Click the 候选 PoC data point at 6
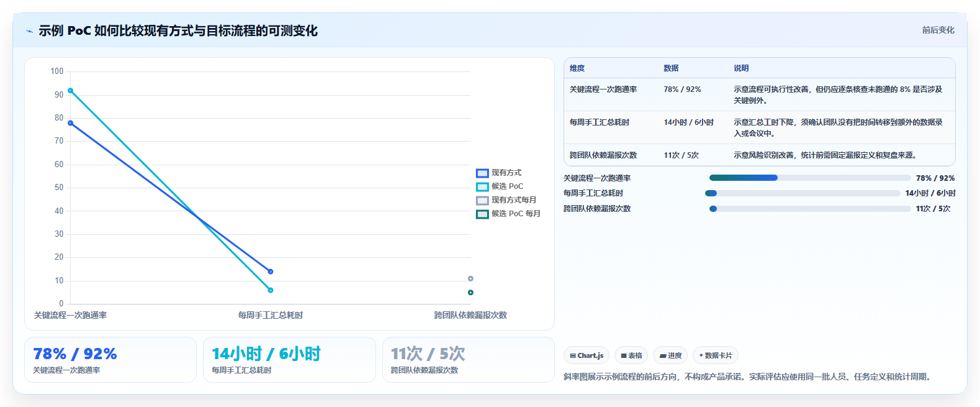This screenshot has height=407, width=980. 271,290
